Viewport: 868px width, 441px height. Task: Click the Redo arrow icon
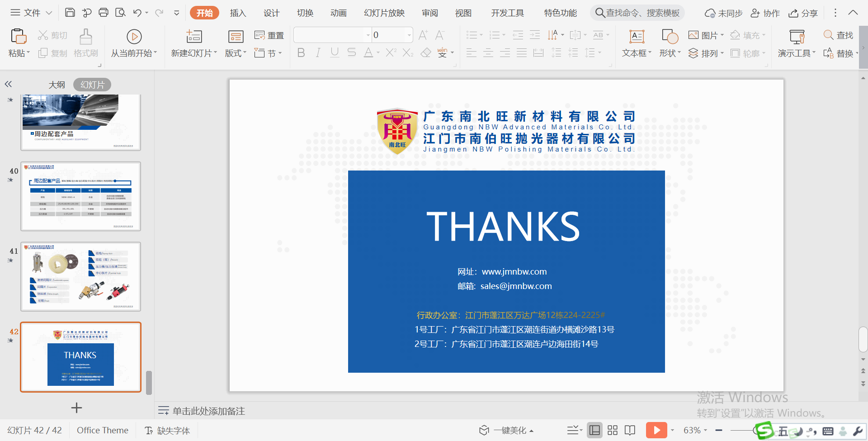(x=159, y=13)
